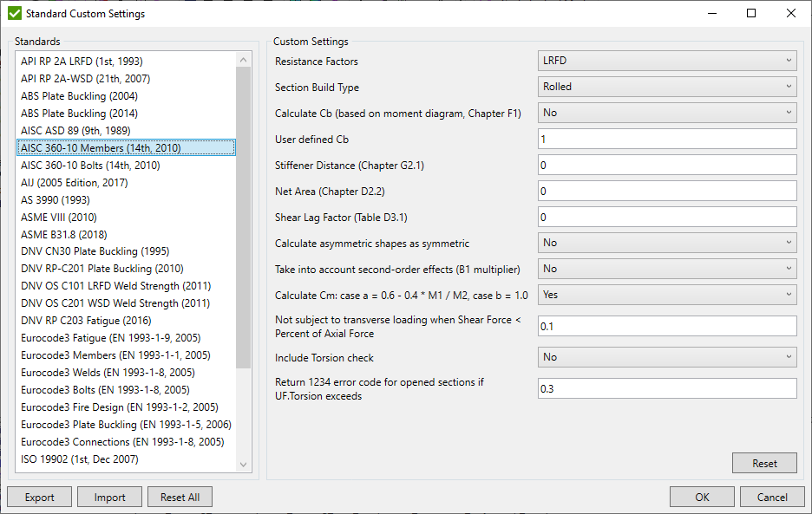Confirm settings with the OK button

pos(702,497)
